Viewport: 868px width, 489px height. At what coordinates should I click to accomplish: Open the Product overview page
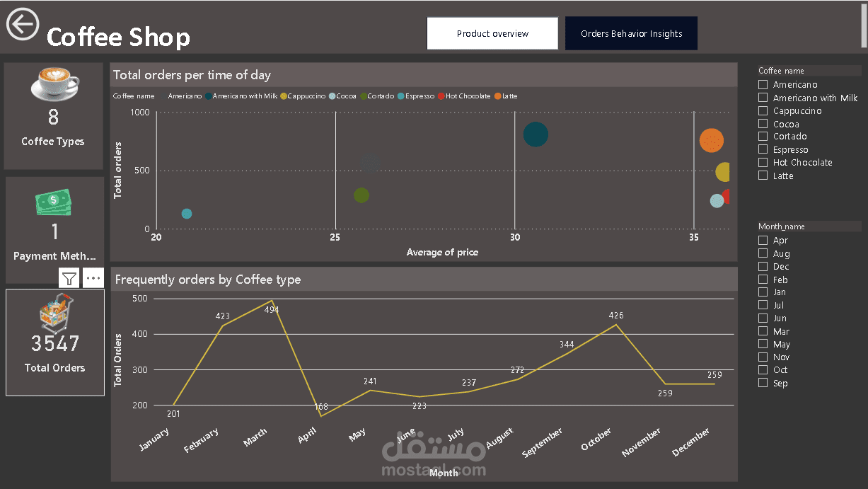(492, 33)
